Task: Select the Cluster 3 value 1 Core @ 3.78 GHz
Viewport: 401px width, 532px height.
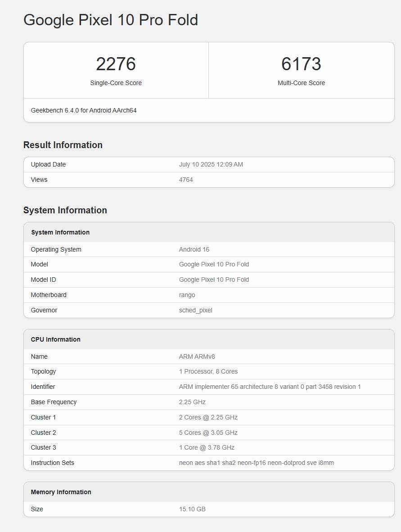Action: coord(207,447)
